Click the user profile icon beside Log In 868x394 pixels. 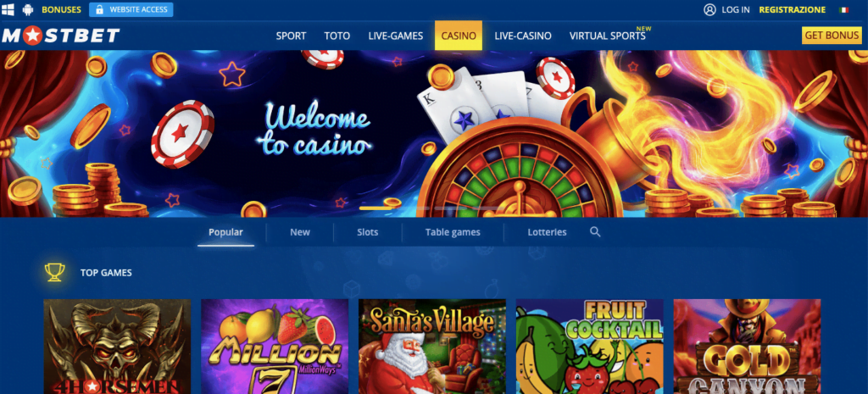tap(709, 9)
